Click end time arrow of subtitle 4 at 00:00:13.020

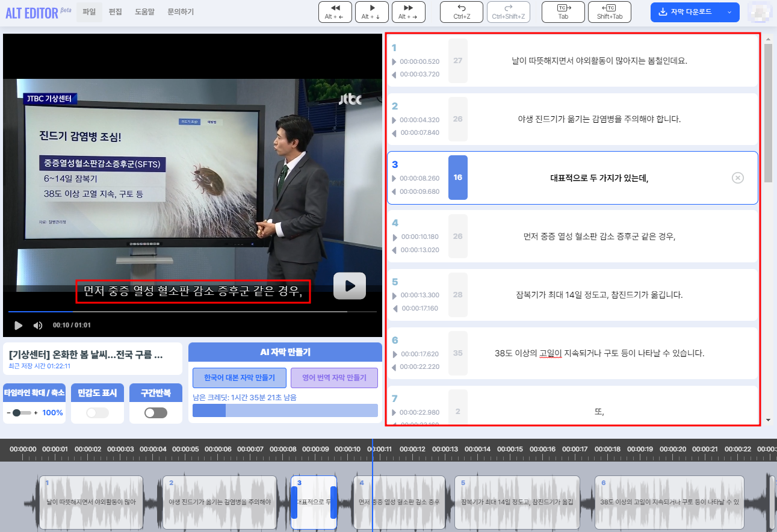pyautogui.click(x=394, y=250)
